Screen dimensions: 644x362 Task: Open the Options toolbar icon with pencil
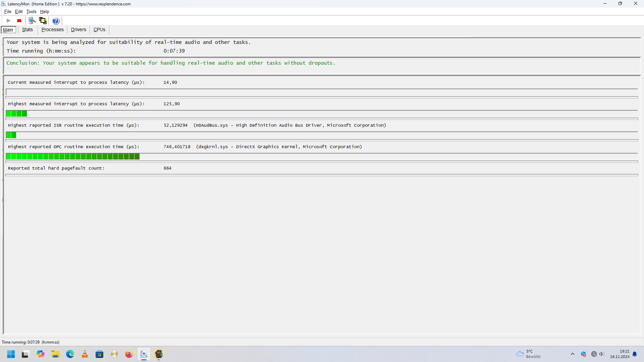coord(32,21)
